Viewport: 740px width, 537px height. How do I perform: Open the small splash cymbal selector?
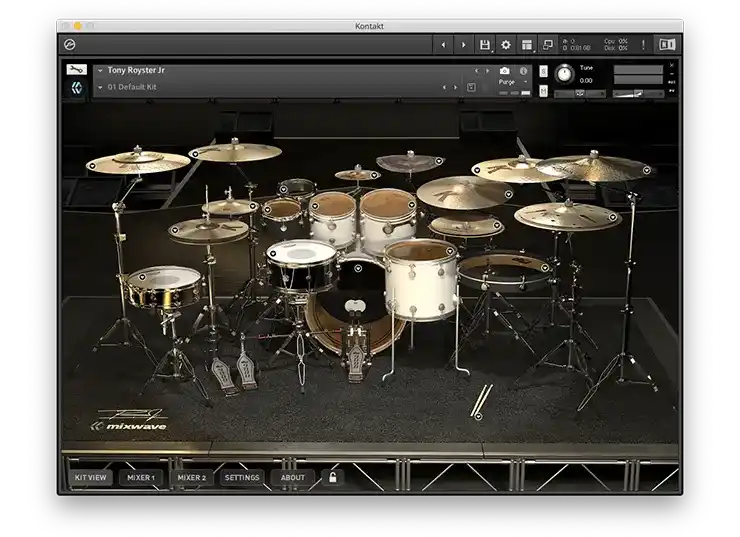374,175
